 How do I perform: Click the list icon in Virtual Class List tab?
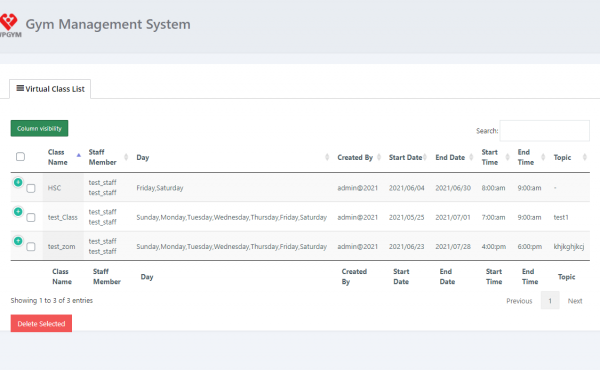[x=20, y=88]
